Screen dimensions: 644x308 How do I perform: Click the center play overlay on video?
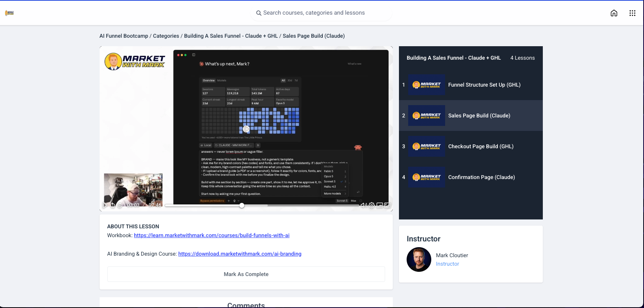pyautogui.click(x=246, y=129)
